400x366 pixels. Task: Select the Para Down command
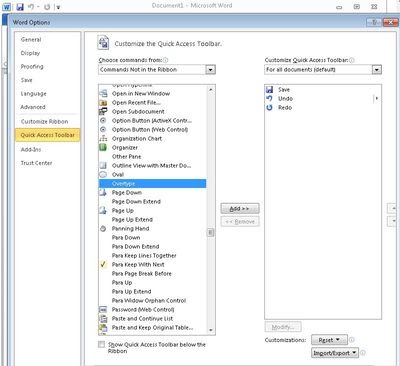126,238
